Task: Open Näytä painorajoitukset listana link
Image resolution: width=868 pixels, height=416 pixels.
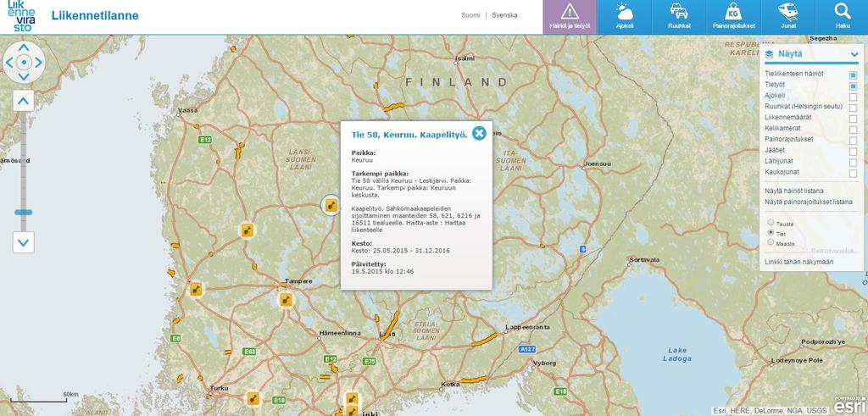Action: pos(809,202)
